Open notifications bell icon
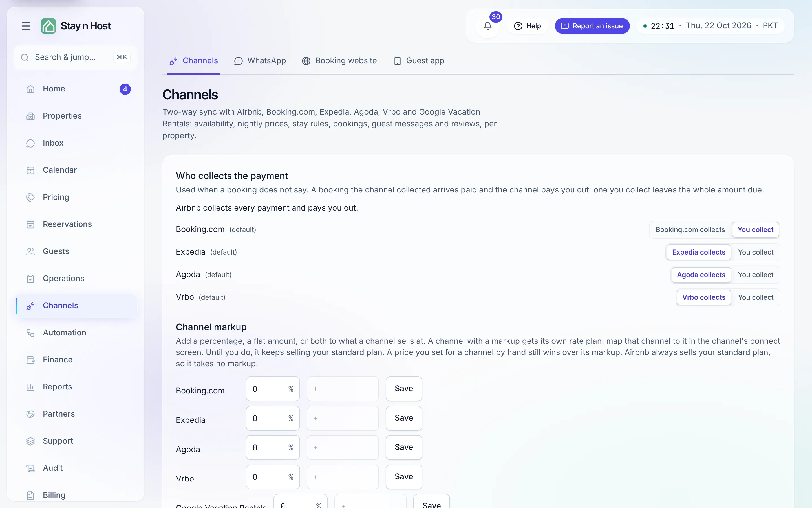The height and width of the screenshot is (508, 812). pyautogui.click(x=487, y=26)
